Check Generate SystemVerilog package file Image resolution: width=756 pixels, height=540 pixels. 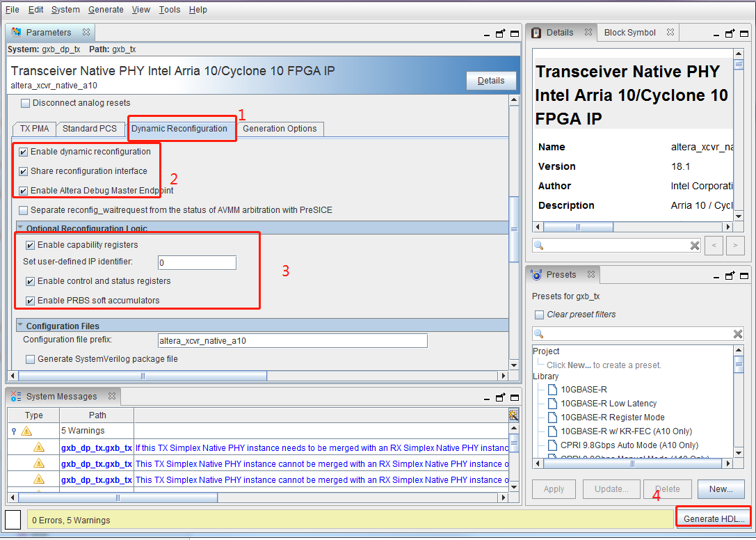click(30, 359)
